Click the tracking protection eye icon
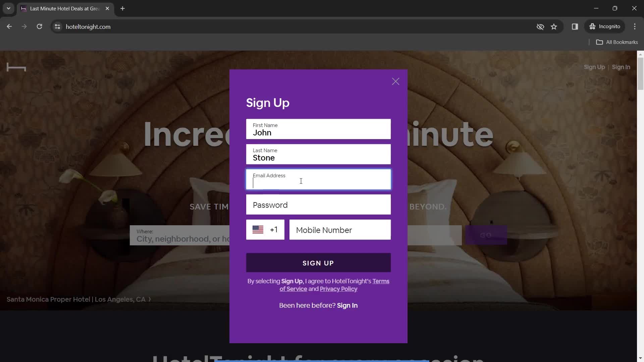 click(540, 27)
